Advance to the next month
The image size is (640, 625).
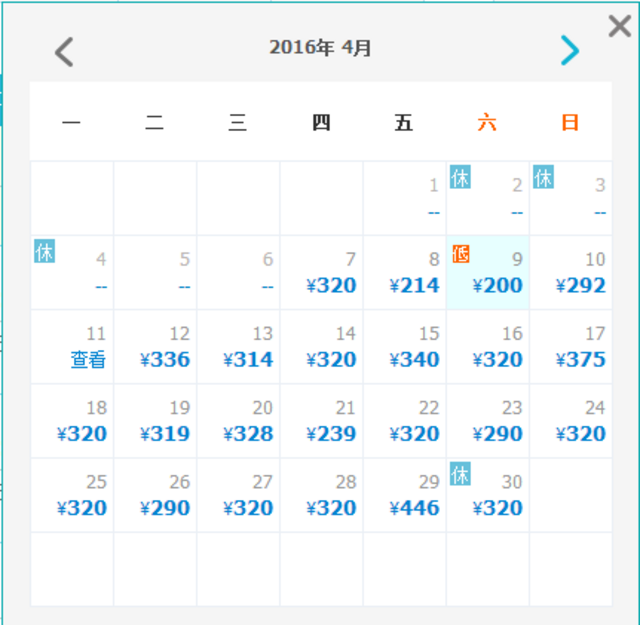(570, 50)
